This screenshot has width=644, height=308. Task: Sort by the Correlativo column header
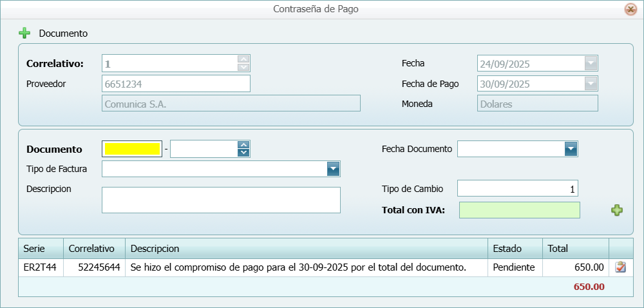tap(94, 249)
